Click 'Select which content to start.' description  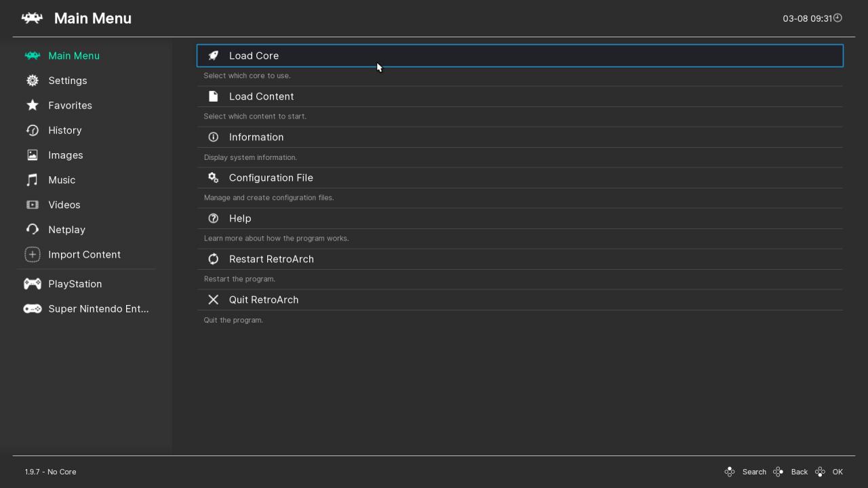point(255,117)
